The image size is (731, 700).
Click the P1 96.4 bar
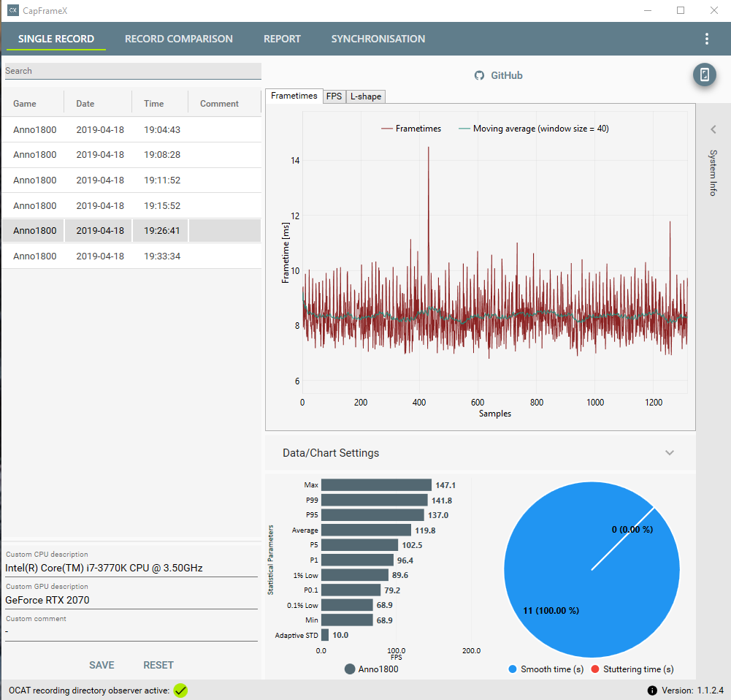pyautogui.click(x=357, y=560)
